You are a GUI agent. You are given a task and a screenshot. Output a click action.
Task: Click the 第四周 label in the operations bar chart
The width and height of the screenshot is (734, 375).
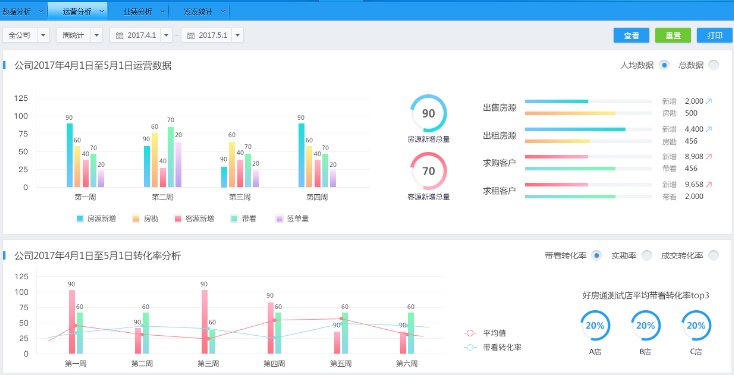click(x=317, y=197)
